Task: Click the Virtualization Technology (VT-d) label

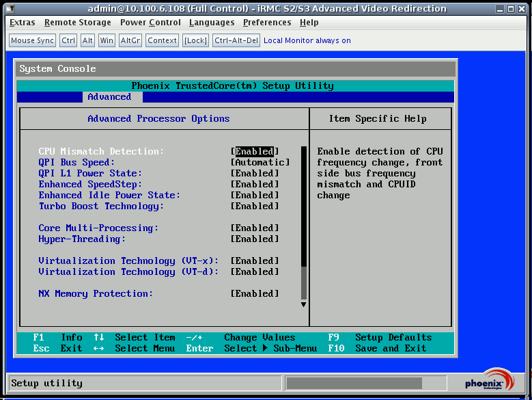Action: [x=128, y=271]
